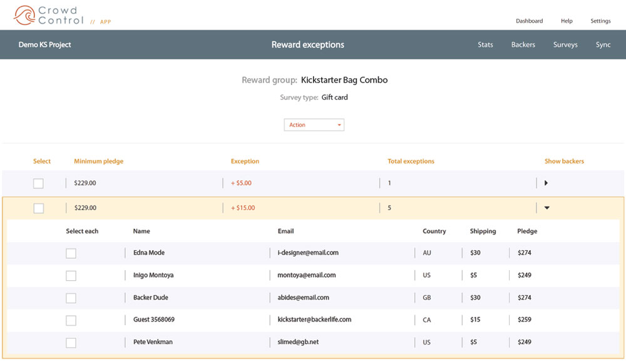Screen dimensions: 626x364
Task: Collapse backers list for the +$15.00 exception
Action: pyautogui.click(x=547, y=208)
